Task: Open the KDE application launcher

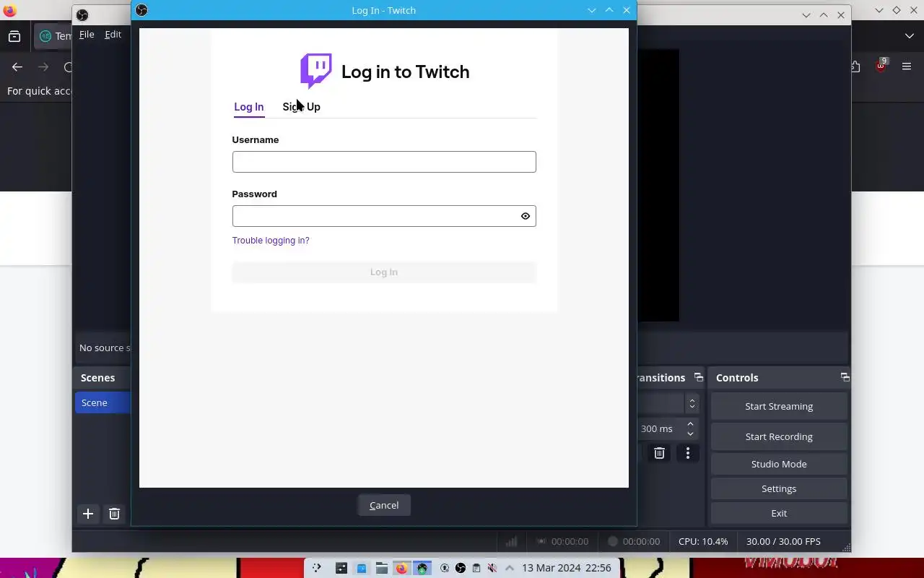Action: pos(316,568)
